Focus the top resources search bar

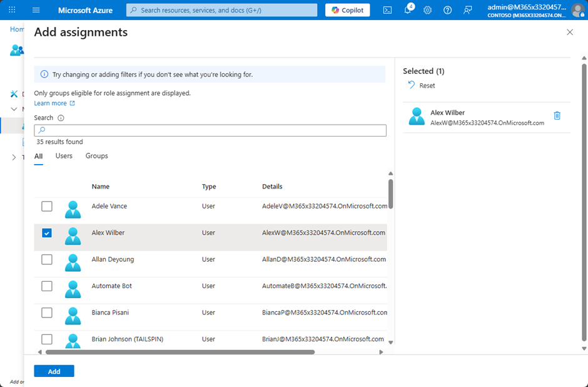tap(221, 10)
